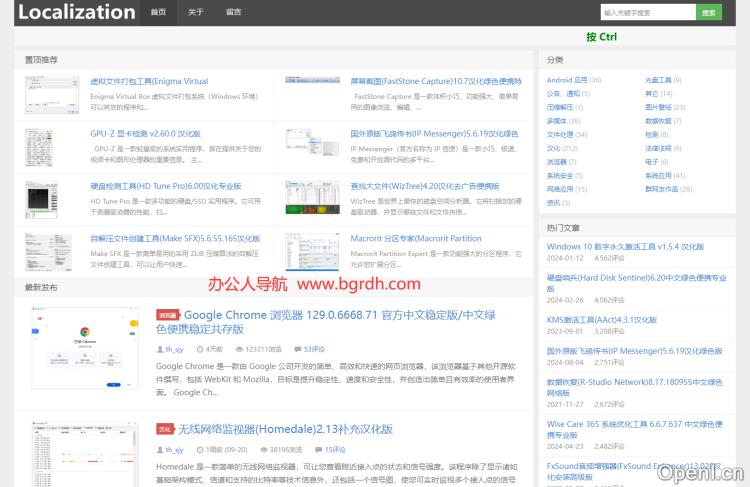Focus the keyword search input field
The width and height of the screenshot is (750, 487).
point(648,12)
